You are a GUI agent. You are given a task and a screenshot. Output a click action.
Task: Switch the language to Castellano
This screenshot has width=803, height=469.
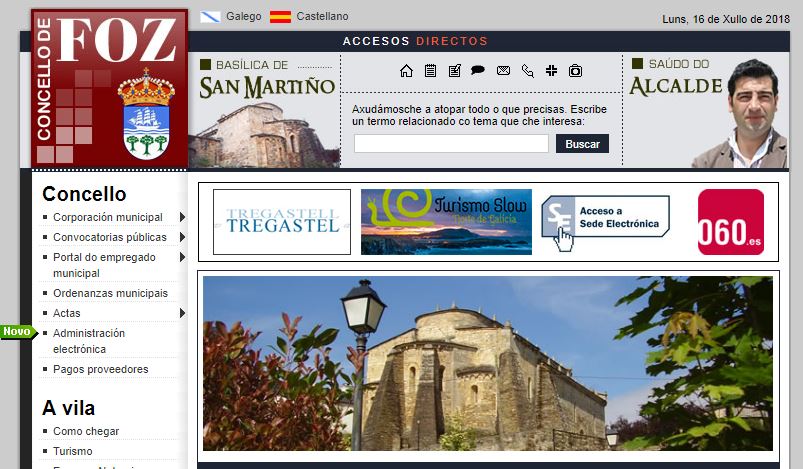322,16
